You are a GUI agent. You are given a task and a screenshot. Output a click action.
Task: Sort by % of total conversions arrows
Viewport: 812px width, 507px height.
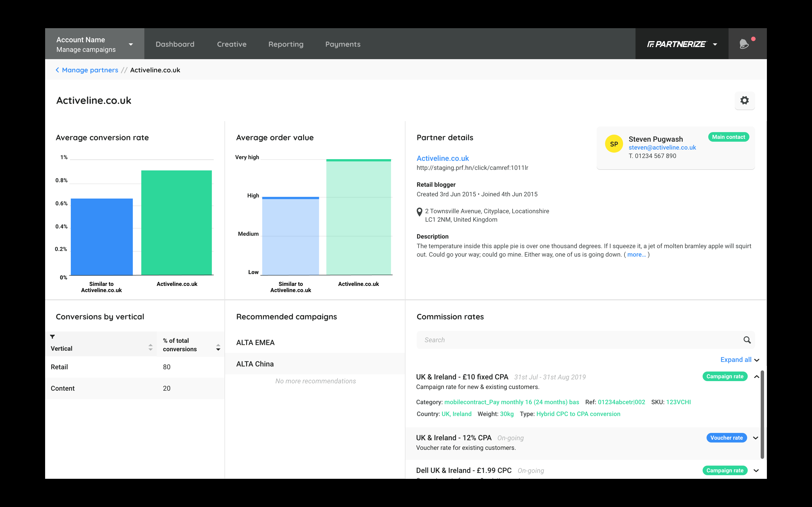pyautogui.click(x=218, y=347)
